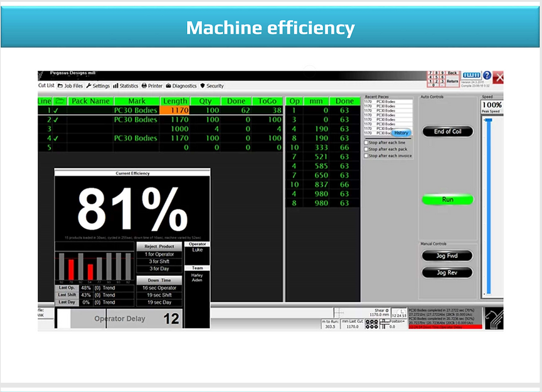Click the 333 mm operation row
The width and height of the screenshot is (542, 392).
tap(323, 147)
